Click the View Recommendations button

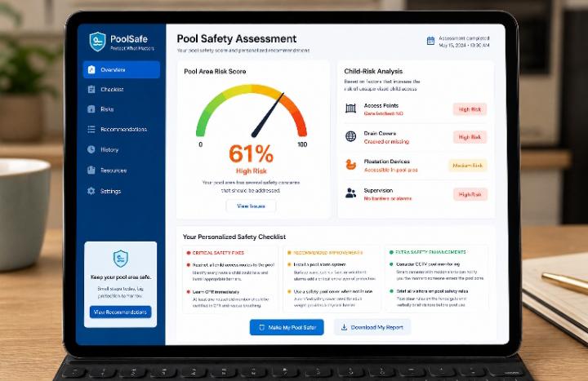120,312
